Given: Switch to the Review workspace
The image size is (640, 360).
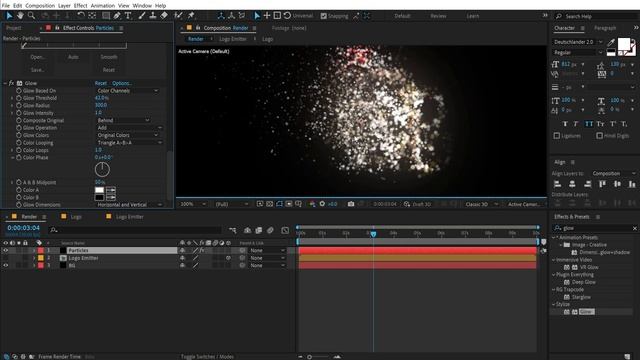Looking at the screenshot, I should [438, 16].
